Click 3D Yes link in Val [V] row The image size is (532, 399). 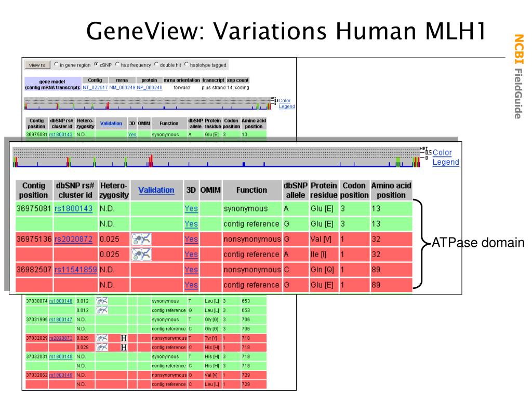pyautogui.click(x=191, y=239)
